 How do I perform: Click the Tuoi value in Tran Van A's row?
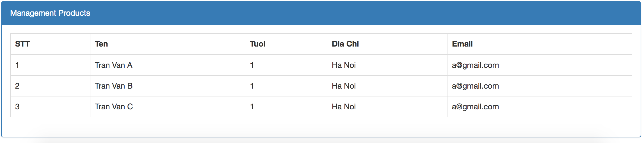(x=252, y=65)
